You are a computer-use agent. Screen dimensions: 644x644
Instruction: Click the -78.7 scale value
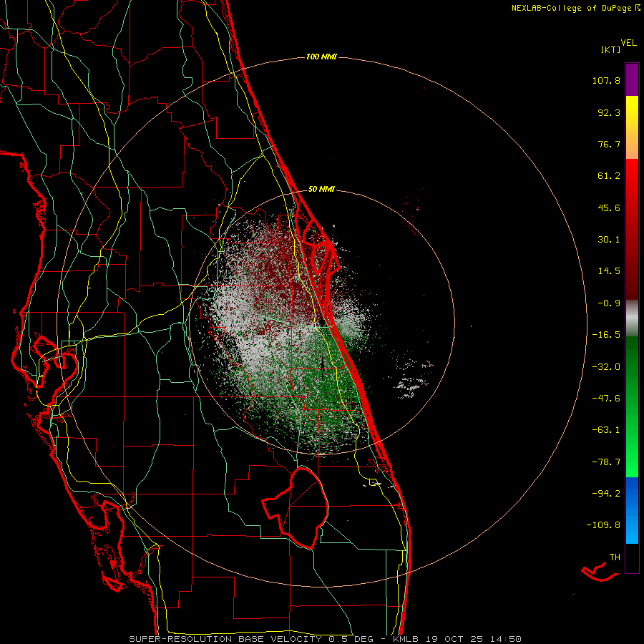pyautogui.click(x=606, y=462)
